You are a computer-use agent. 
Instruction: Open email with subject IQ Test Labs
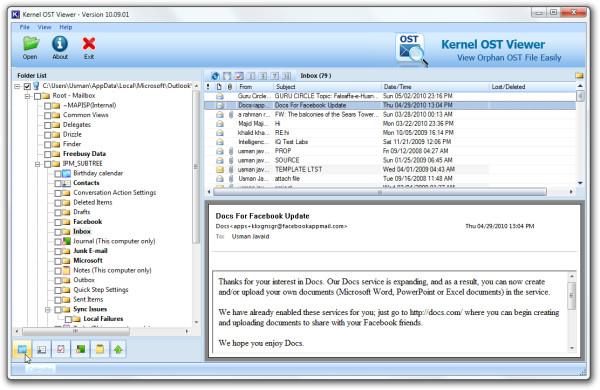(390, 142)
